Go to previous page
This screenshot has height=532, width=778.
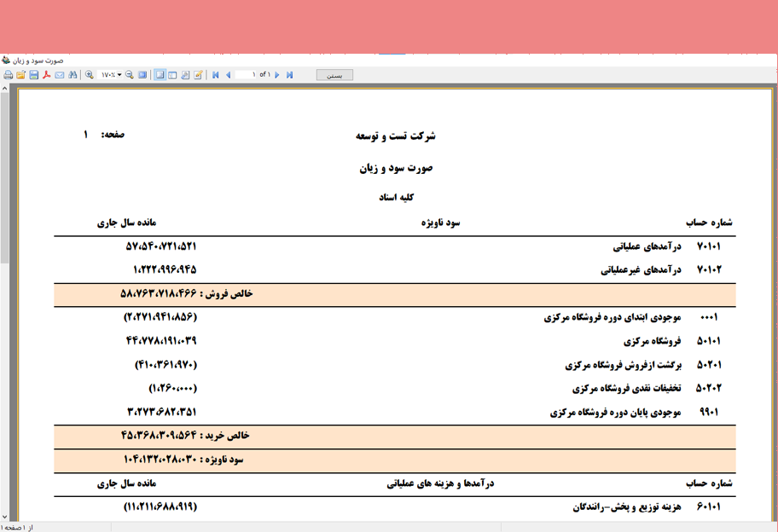229,75
